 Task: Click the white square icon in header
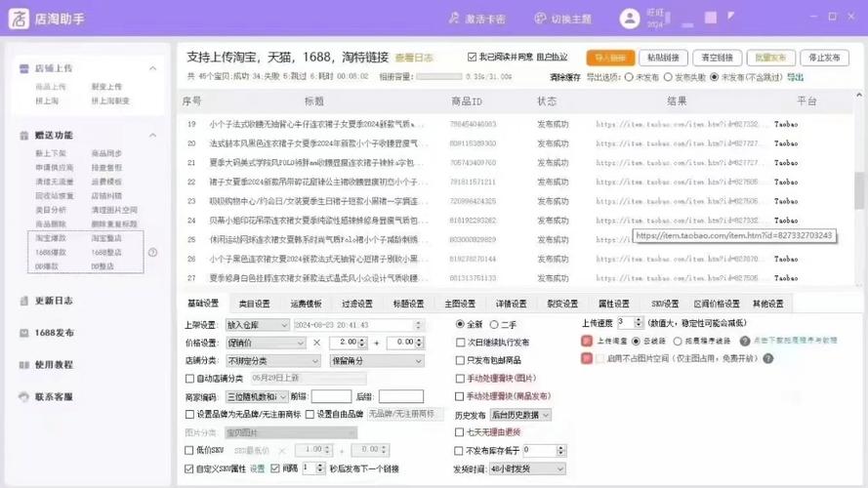710,18
